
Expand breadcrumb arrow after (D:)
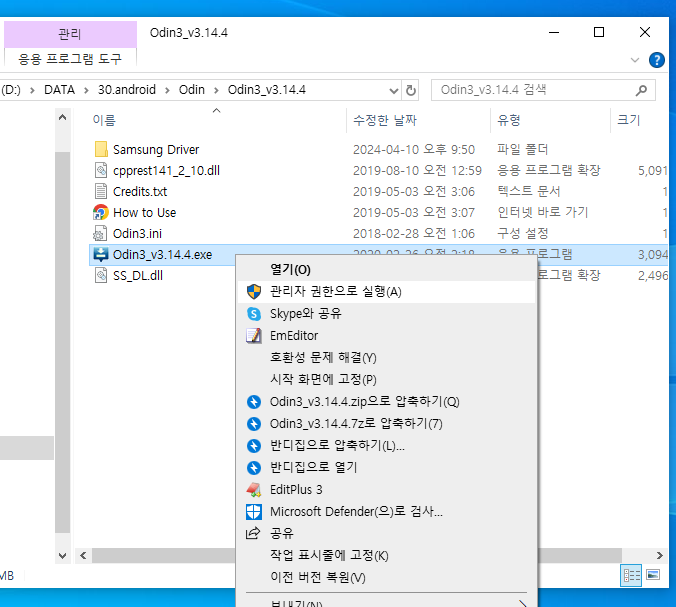coord(32,90)
